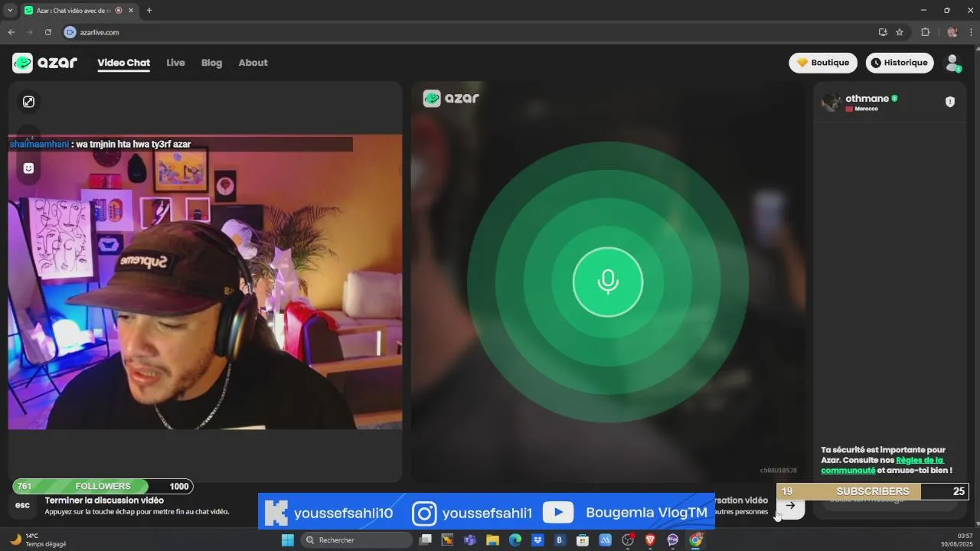Open the emoji smiley effects icon
The height and width of the screenshot is (551, 980).
[28, 168]
